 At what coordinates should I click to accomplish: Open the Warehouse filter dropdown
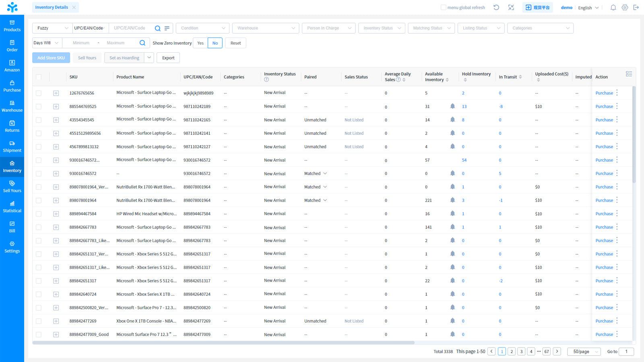pos(266,28)
